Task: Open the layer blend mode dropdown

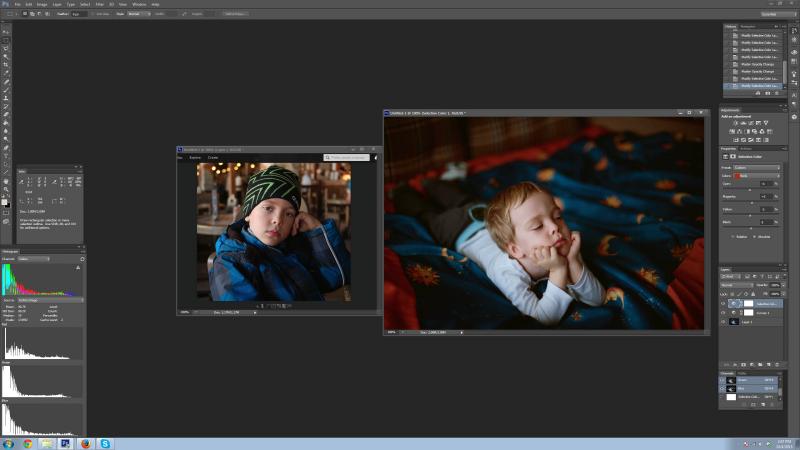Action: [736, 285]
